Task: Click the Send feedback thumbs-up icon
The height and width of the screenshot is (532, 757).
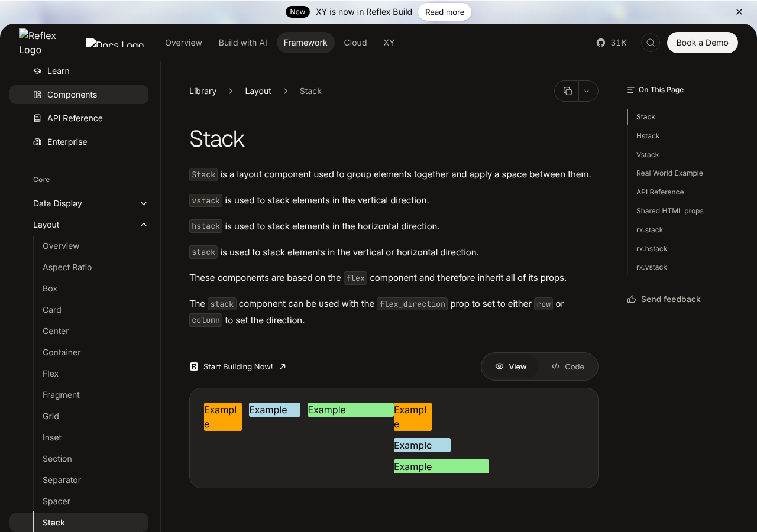Action: pyautogui.click(x=632, y=299)
